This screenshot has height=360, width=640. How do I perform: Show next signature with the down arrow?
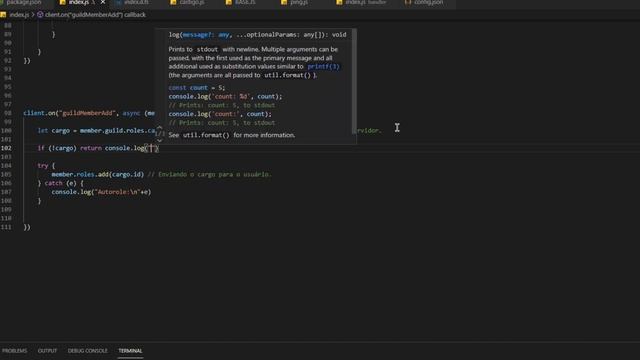pos(160,140)
